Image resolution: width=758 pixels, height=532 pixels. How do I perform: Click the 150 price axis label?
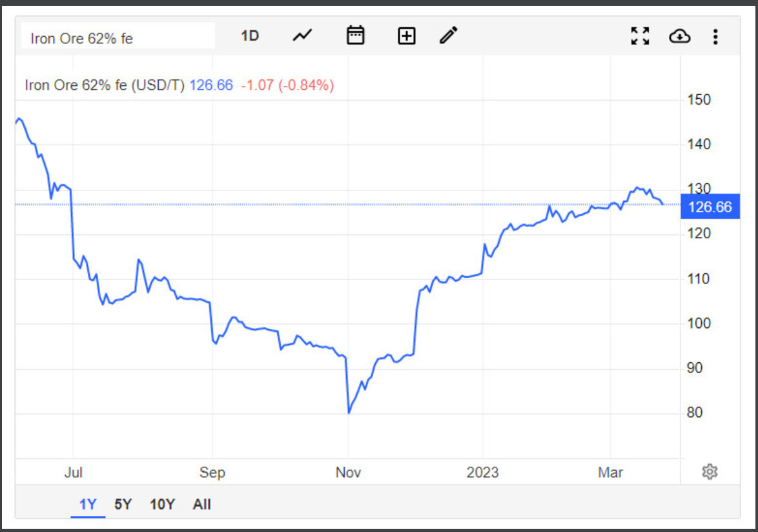coord(699,100)
